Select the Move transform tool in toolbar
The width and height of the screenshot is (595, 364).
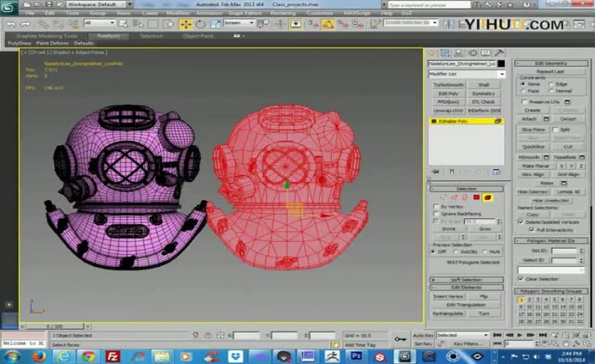pyautogui.click(x=186, y=24)
